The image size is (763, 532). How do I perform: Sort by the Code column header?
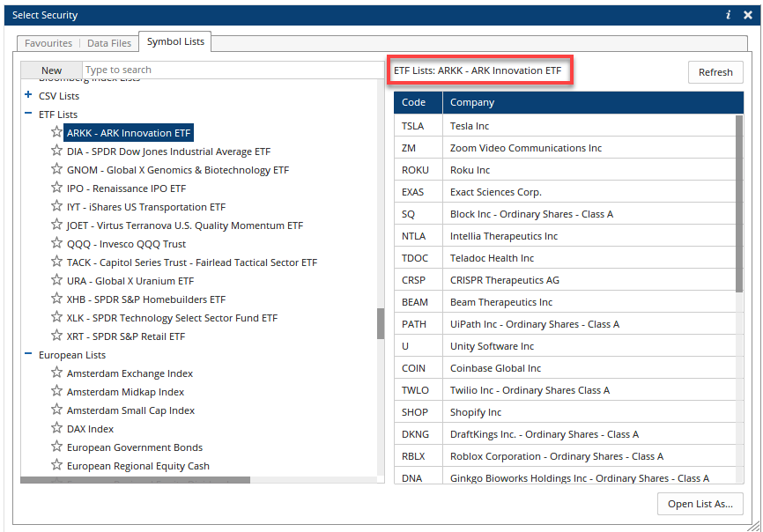coord(418,102)
